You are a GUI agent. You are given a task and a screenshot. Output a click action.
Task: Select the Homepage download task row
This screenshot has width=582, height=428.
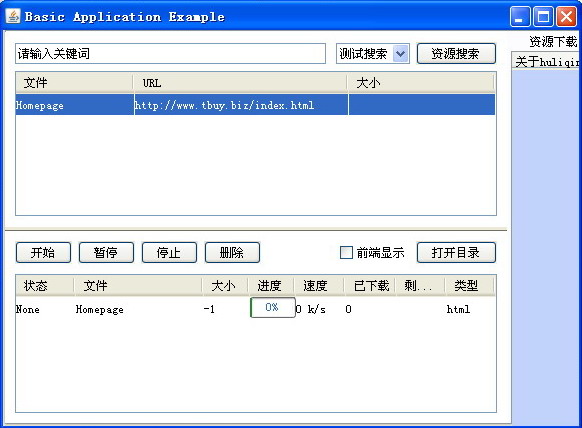(x=255, y=309)
